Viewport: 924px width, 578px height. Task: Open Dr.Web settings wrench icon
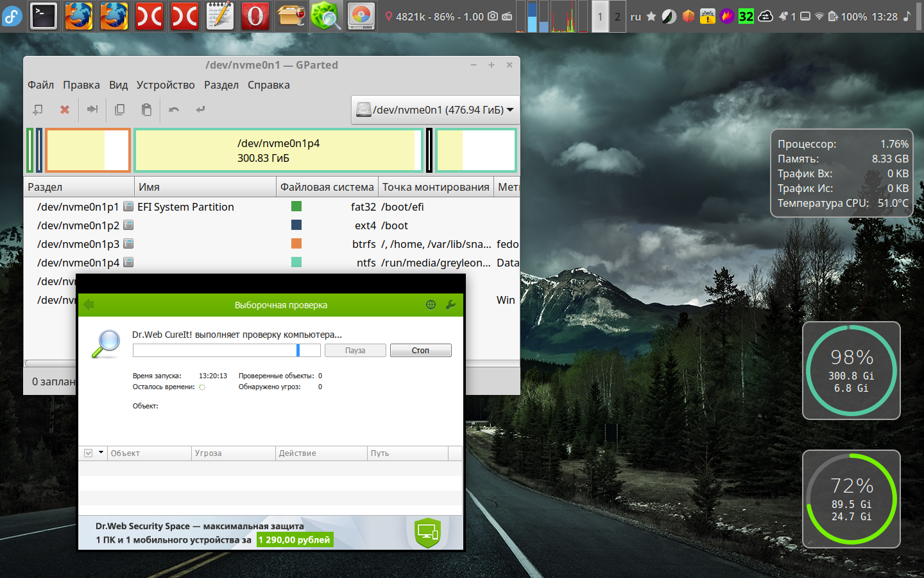pyautogui.click(x=450, y=305)
